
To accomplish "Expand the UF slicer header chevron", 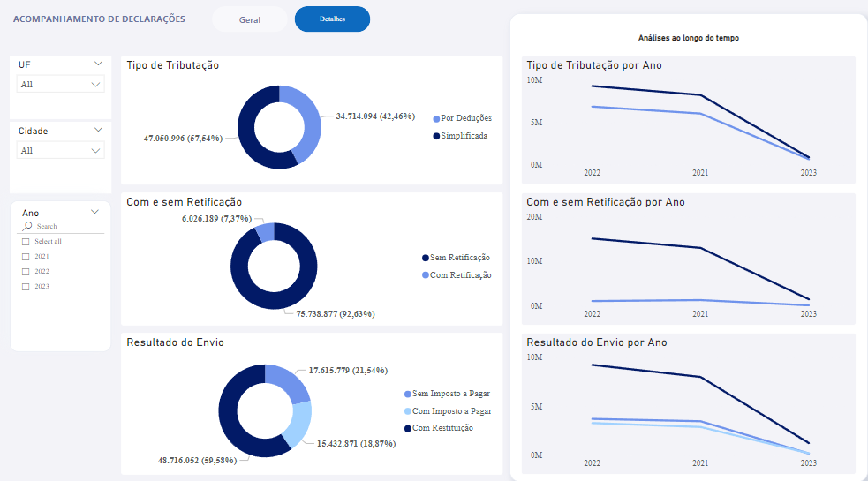I will (98, 64).
